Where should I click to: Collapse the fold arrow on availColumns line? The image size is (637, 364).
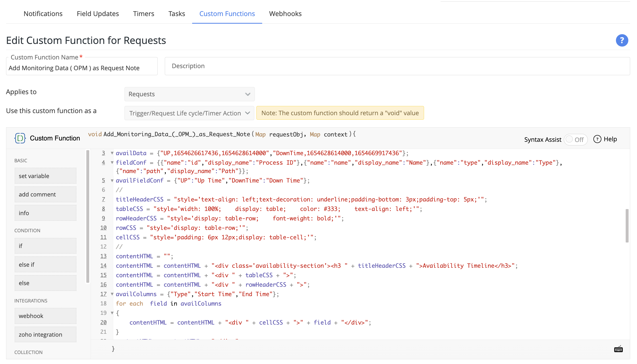point(112,294)
